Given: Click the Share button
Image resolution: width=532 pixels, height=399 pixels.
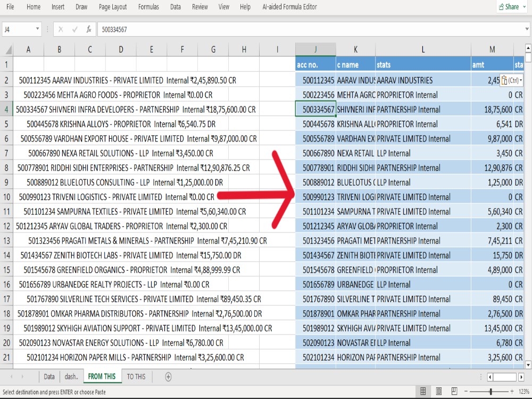Looking at the screenshot, I should point(512,7).
